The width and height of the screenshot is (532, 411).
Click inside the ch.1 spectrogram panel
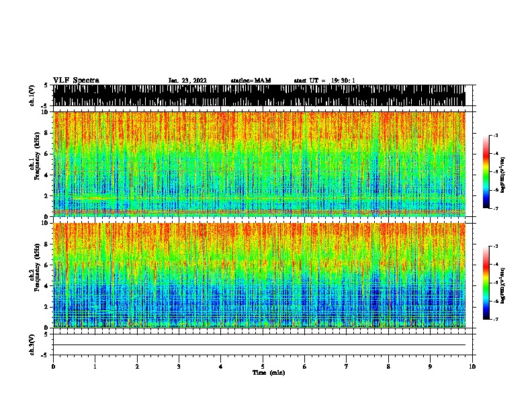click(259, 164)
